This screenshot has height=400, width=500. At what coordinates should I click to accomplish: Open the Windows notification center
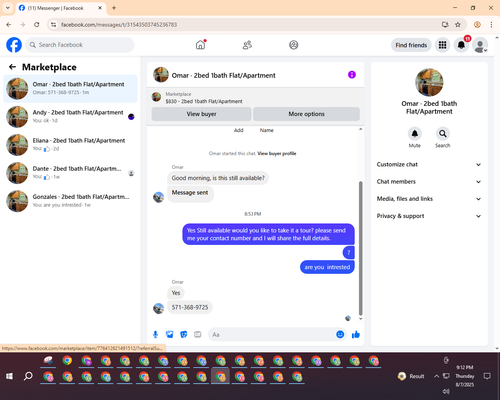coord(487,376)
